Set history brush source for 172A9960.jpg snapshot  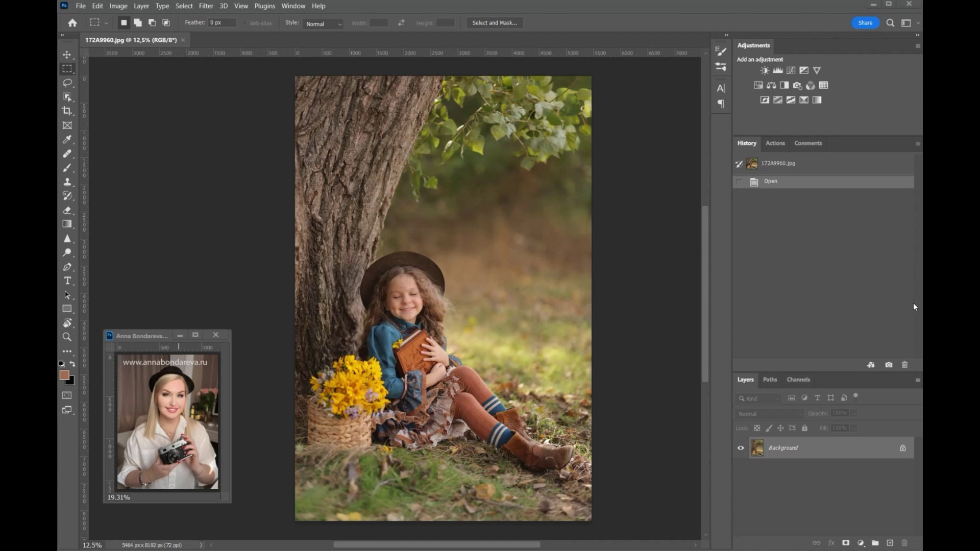pos(739,164)
